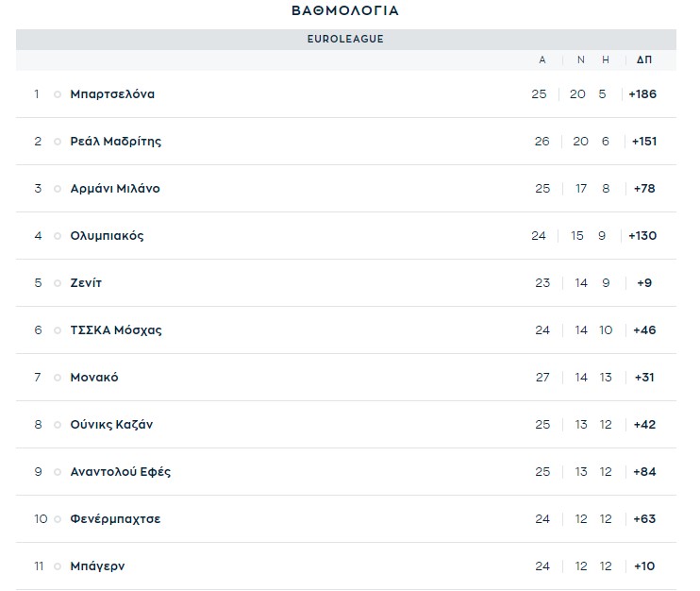Click the ΒΑΘΜΟΛΟΓΙΑ heading

345,11
